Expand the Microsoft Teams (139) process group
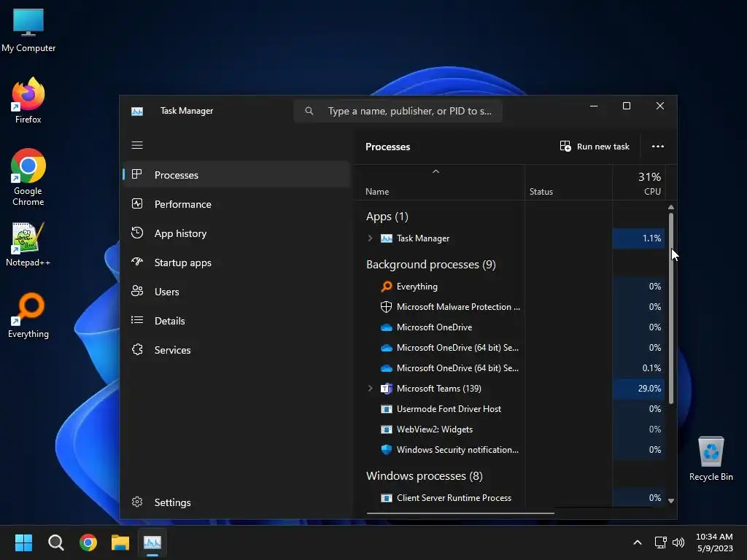 point(370,388)
